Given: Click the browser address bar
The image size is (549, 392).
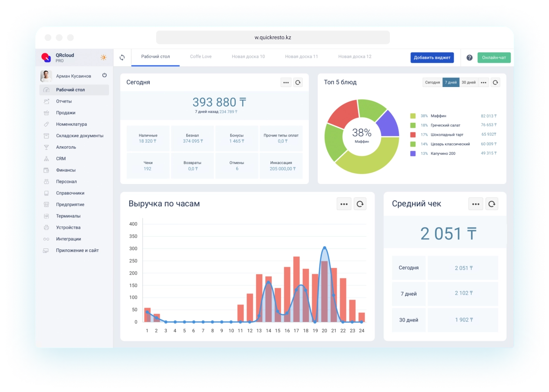Looking at the screenshot, I should [273, 37].
